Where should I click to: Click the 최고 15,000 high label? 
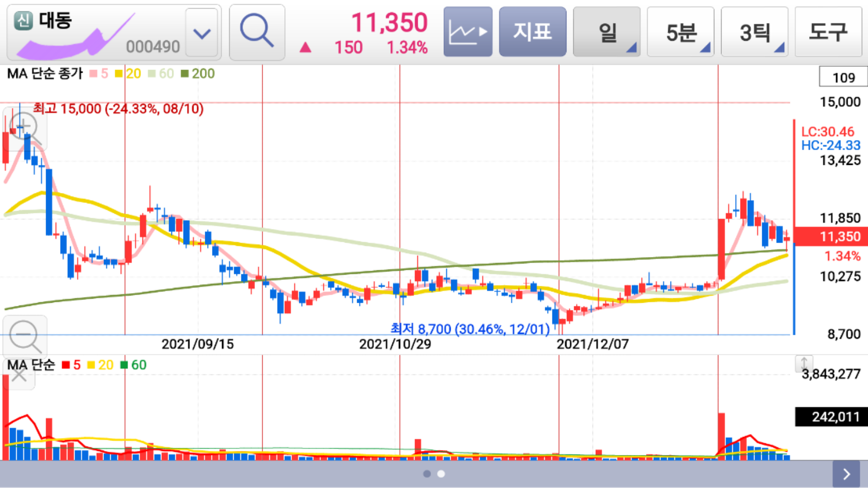118,109
